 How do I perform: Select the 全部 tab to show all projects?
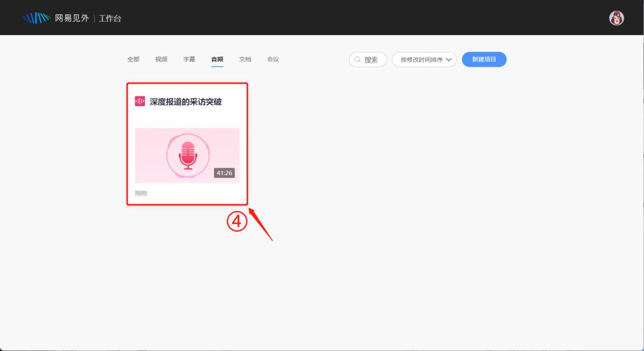[x=133, y=59]
